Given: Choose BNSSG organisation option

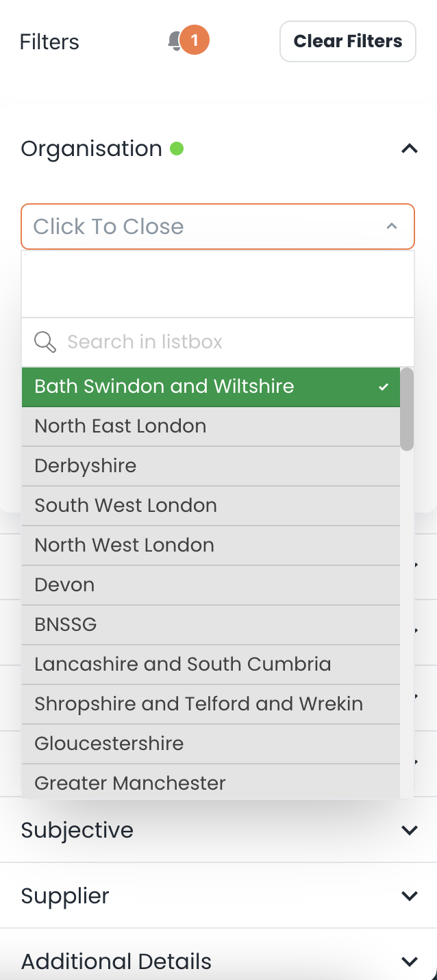Looking at the screenshot, I should 211,626.
